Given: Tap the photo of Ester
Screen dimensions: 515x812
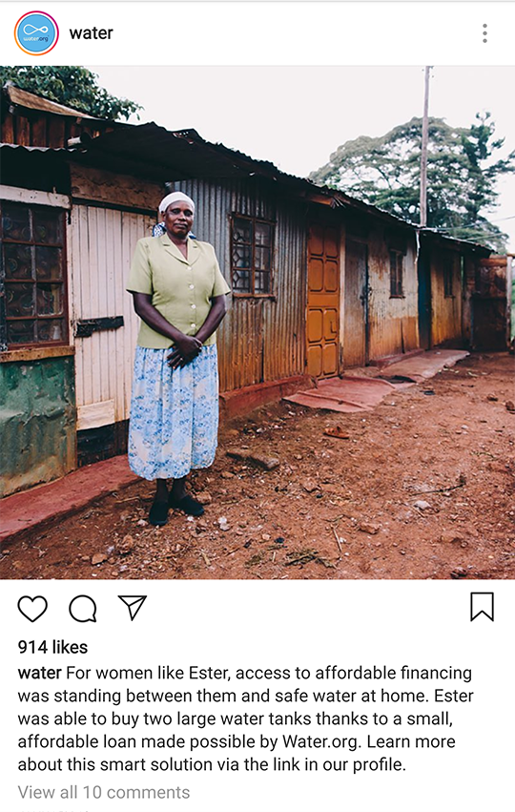Looking at the screenshot, I should pos(257,323).
